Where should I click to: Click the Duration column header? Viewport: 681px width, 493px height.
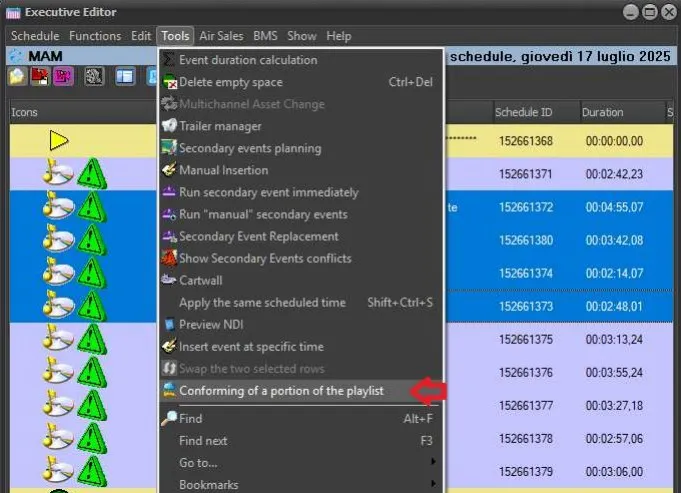(603, 112)
